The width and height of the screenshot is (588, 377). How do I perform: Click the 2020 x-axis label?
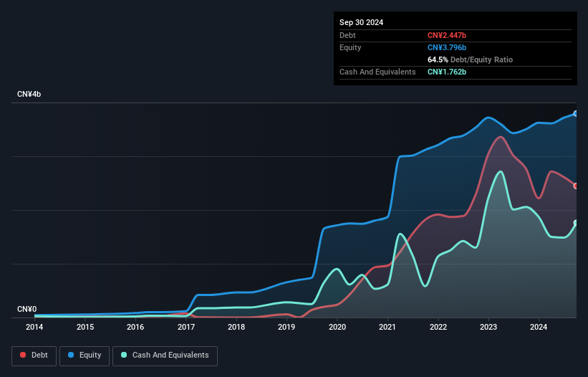tap(337, 327)
